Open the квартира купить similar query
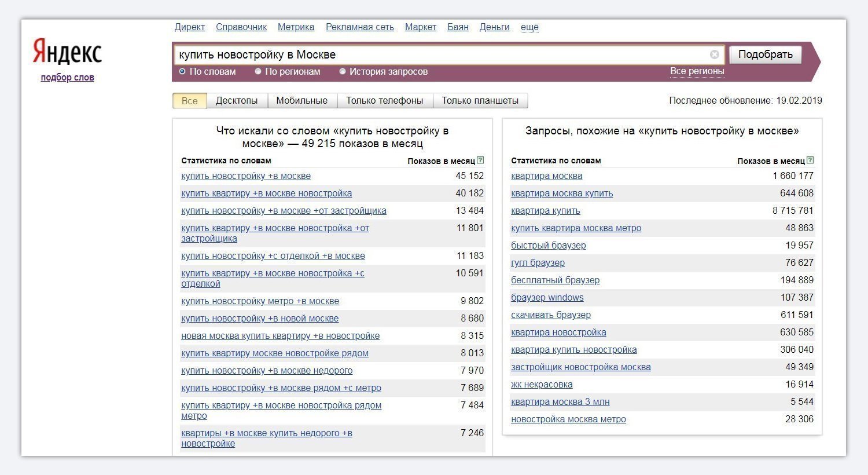 (546, 211)
